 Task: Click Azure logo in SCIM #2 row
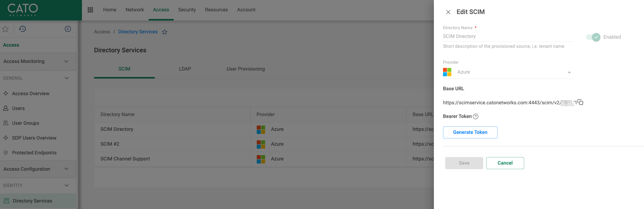(x=261, y=144)
